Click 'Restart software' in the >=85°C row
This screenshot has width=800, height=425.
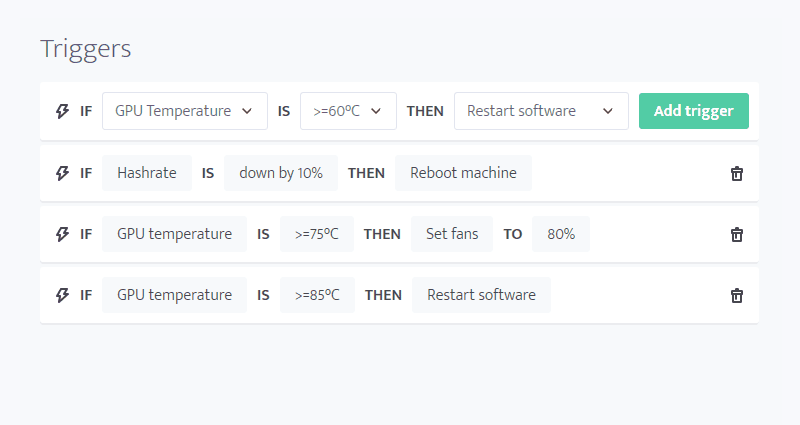(482, 295)
